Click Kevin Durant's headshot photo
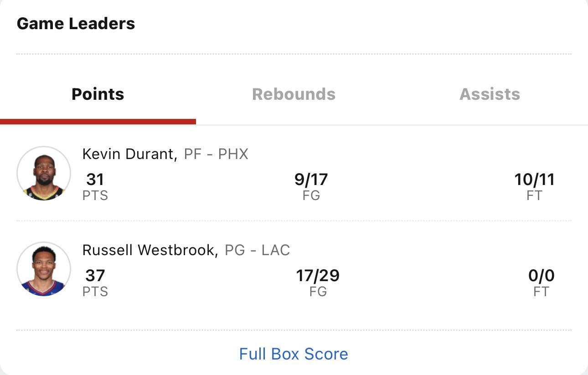The height and width of the screenshot is (375, 588). point(44,174)
